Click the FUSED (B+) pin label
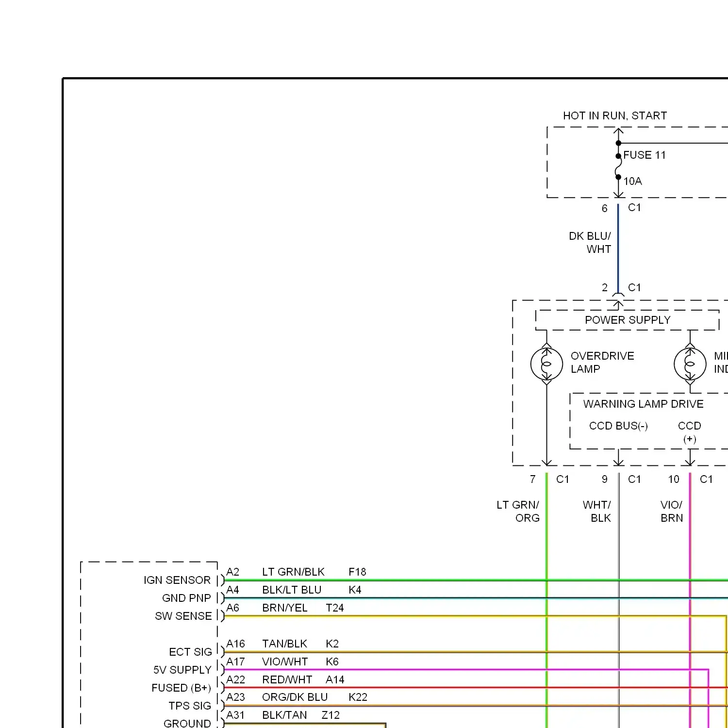This screenshot has height=728, width=728. (181, 688)
